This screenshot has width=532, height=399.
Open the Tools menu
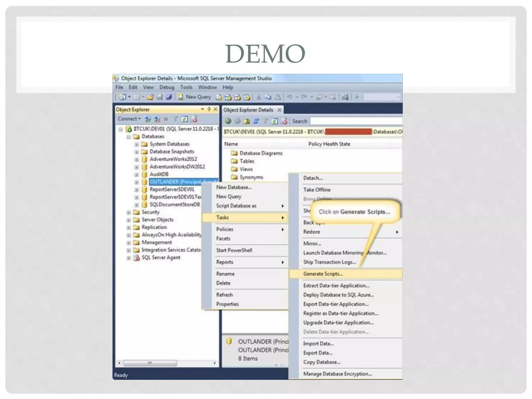(x=187, y=87)
